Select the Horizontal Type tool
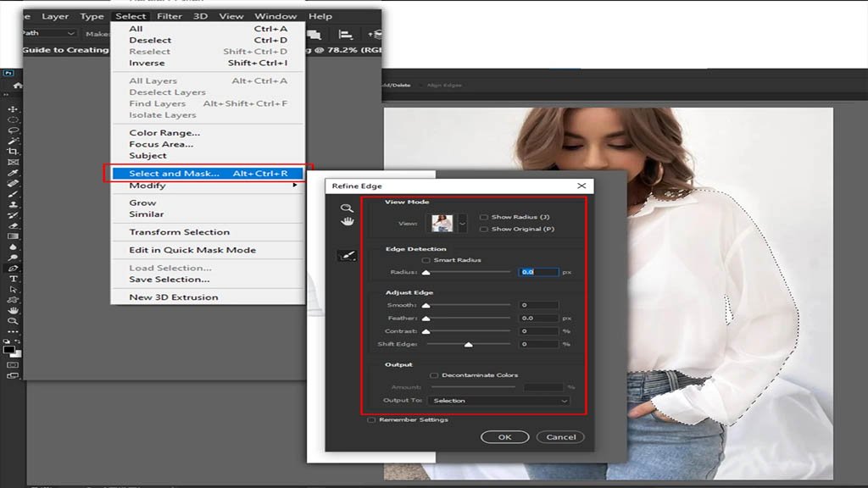 pyautogui.click(x=13, y=279)
